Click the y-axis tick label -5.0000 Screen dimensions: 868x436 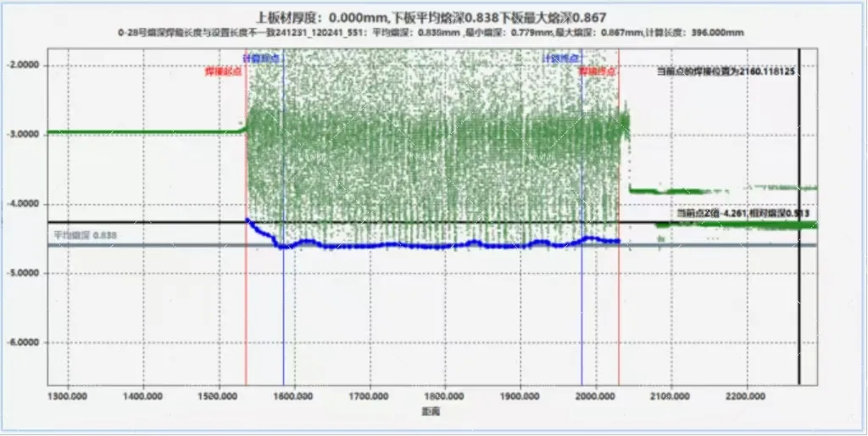[24, 274]
